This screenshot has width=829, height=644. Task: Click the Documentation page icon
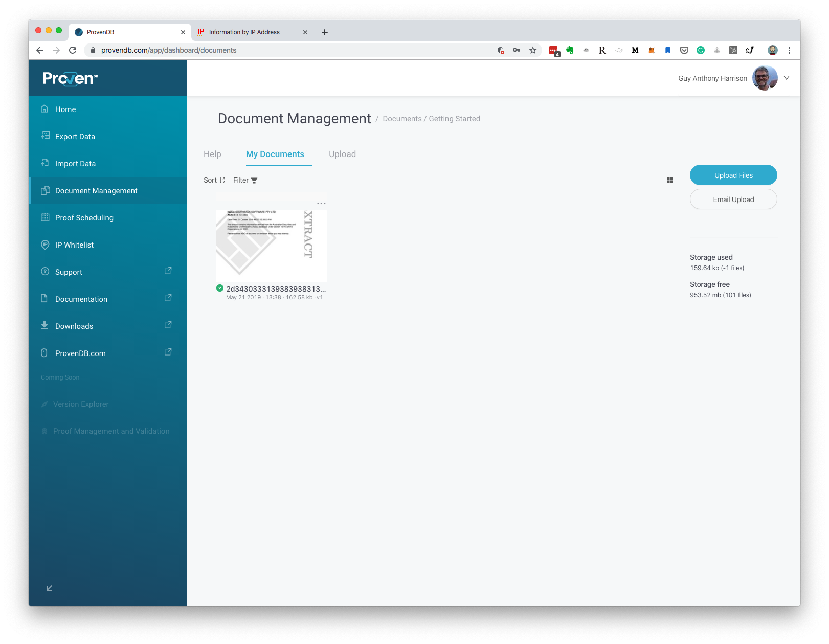pos(44,299)
